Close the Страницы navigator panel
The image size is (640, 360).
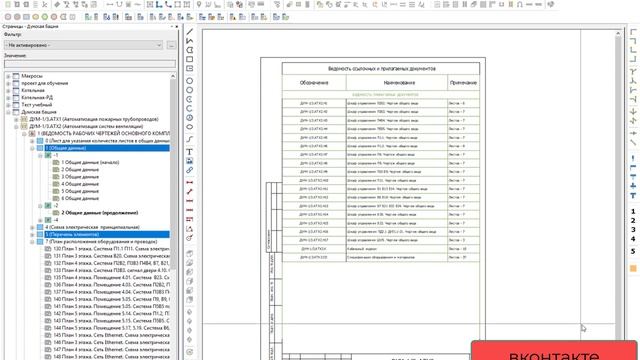pos(177,27)
